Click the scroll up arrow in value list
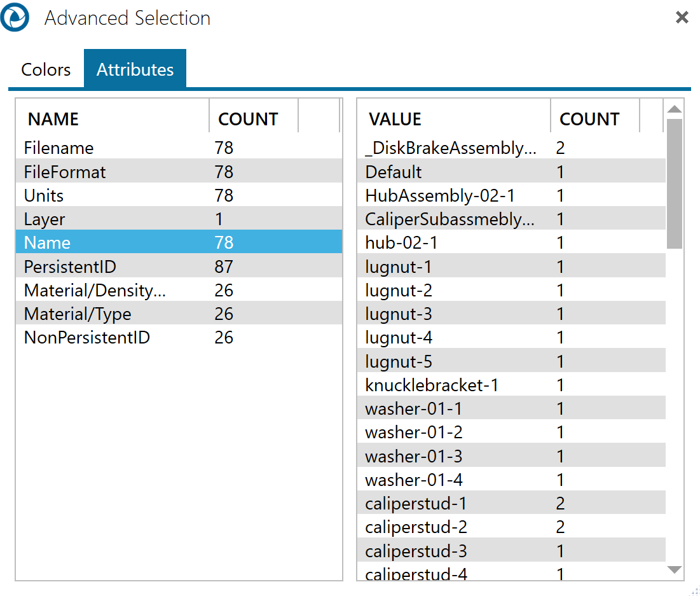 (675, 109)
